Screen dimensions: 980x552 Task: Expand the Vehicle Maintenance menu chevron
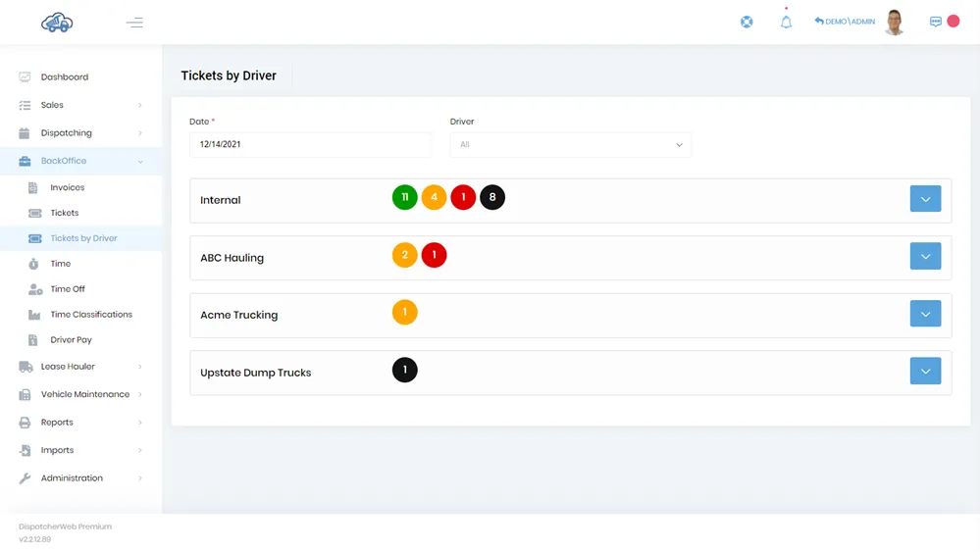[x=140, y=395]
